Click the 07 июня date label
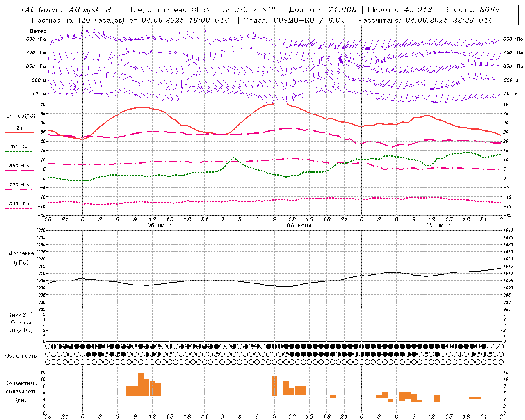Screen dimensions: 525x420 pyautogui.click(x=438, y=225)
